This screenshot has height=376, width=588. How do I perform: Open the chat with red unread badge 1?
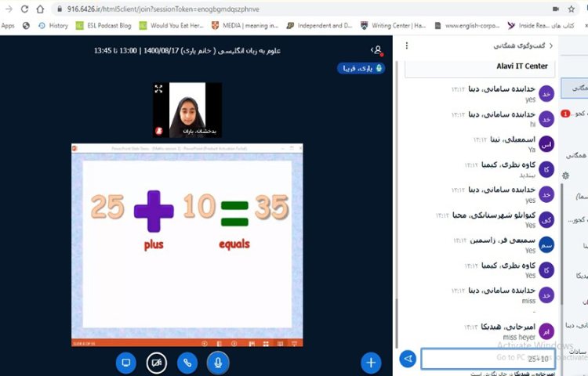(x=573, y=113)
